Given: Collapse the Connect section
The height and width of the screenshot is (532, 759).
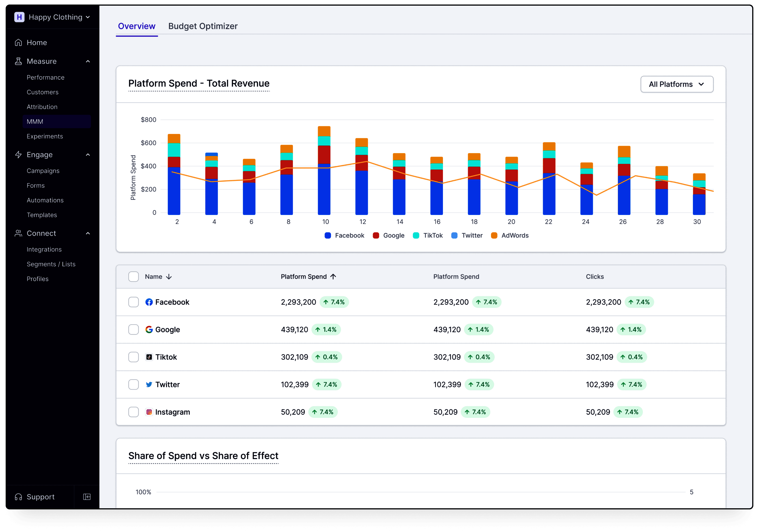Looking at the screenshot, I should 88,233.
